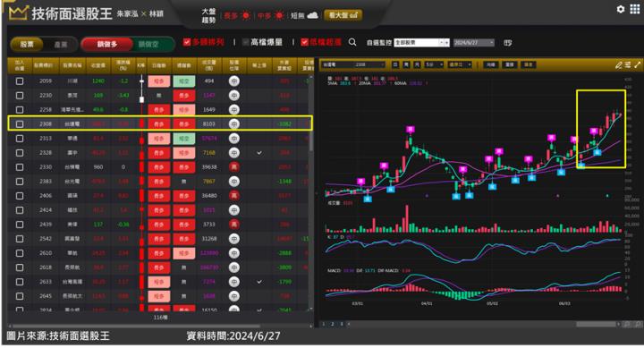Click the checkmark in row 2633

pyautogui.click(x=259, y=282)
